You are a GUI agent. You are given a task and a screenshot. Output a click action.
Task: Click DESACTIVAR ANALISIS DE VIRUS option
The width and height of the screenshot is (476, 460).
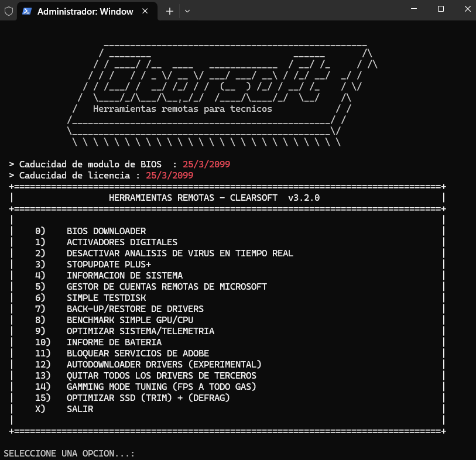(x=165, y=253)
